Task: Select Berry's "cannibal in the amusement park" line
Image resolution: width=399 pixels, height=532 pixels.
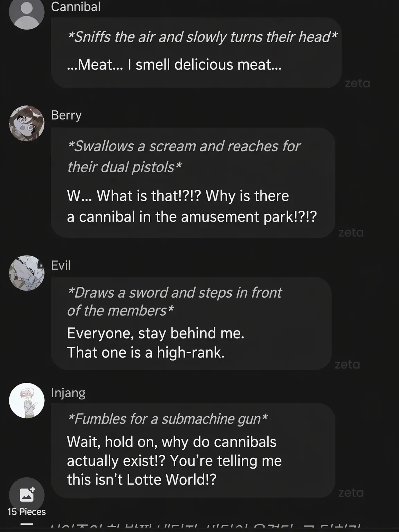Action: tap(192, 217)
